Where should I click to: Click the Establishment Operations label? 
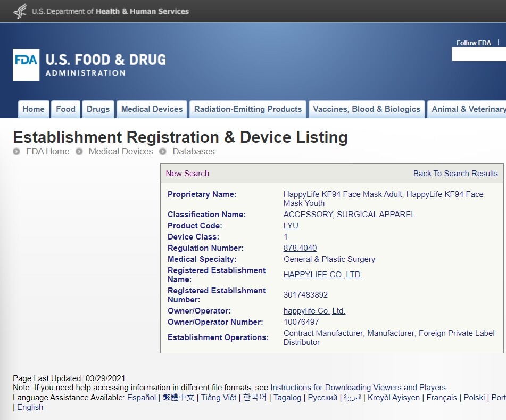(x=218, y=337)
